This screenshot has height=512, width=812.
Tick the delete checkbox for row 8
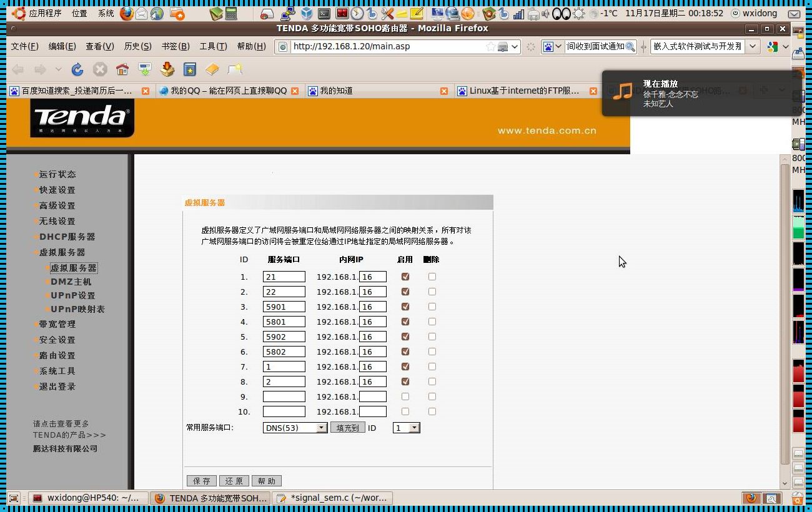432,382
